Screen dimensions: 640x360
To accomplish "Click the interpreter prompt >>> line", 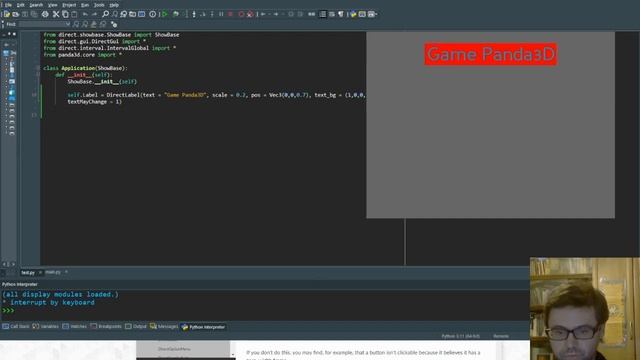I will (8, 311).
